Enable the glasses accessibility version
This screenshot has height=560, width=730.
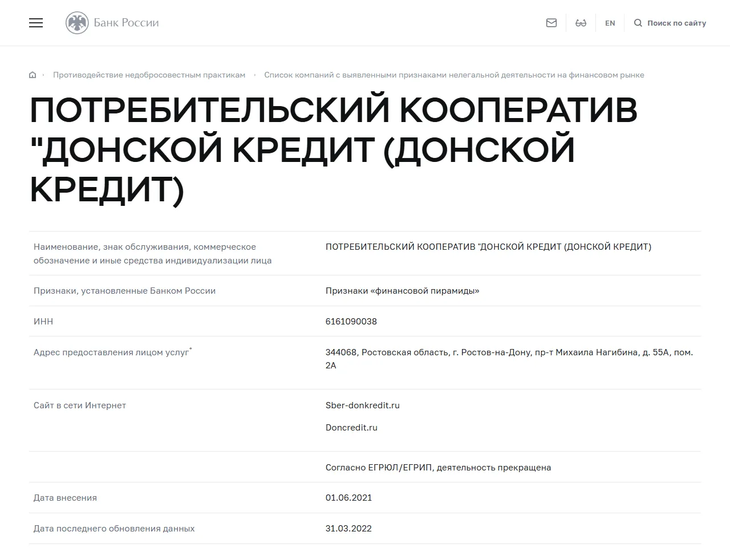point(581,23)
